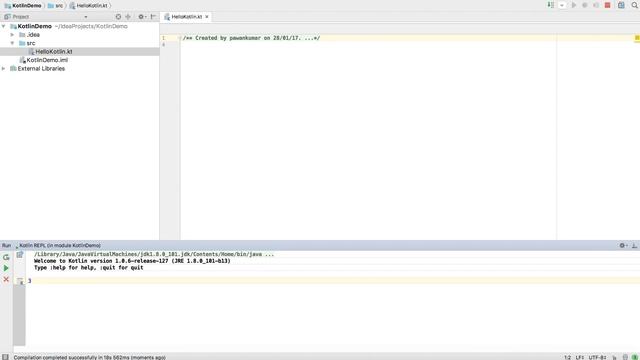
Task: Click tool windows toggle in status bar
Action: click(x=5, y=357)
